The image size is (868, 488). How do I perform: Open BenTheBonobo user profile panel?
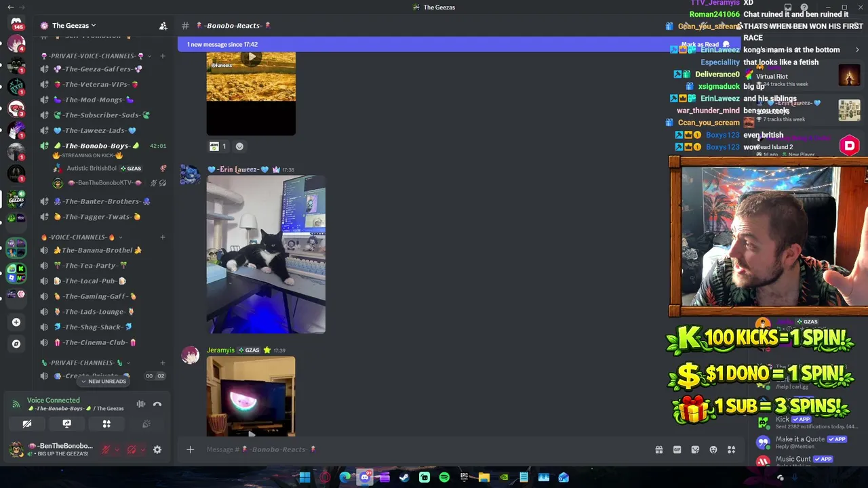[51, 449]
